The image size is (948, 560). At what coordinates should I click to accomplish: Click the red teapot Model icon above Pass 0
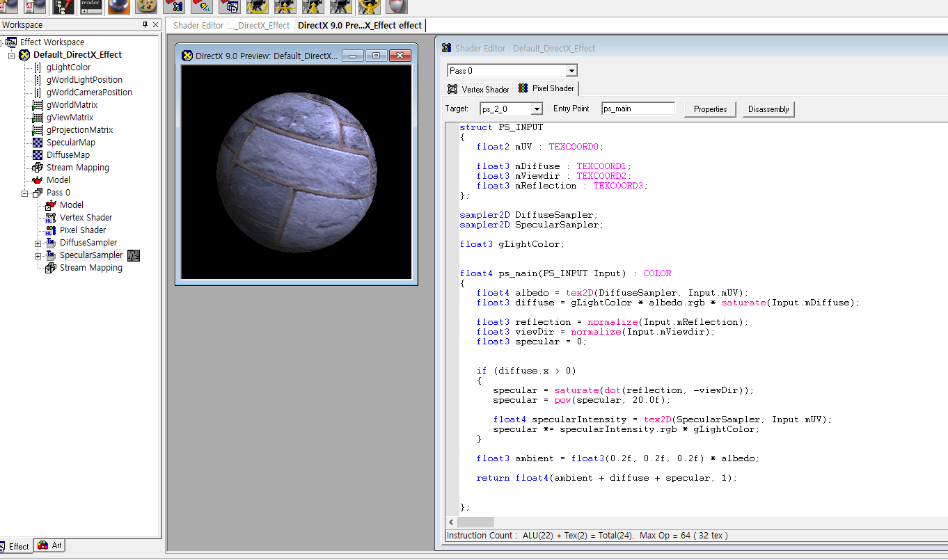click(38, 180)
